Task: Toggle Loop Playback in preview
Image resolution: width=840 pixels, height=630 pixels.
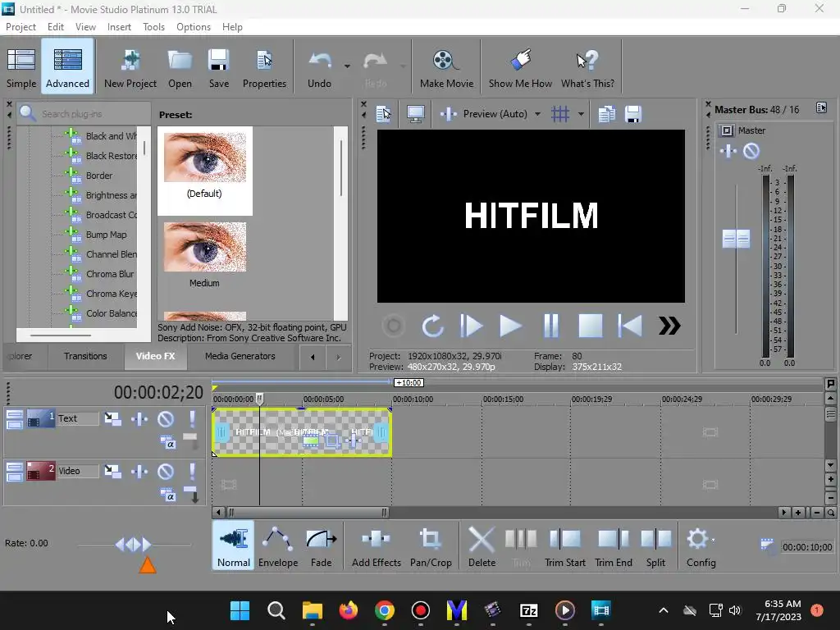Action: (432, 326)
